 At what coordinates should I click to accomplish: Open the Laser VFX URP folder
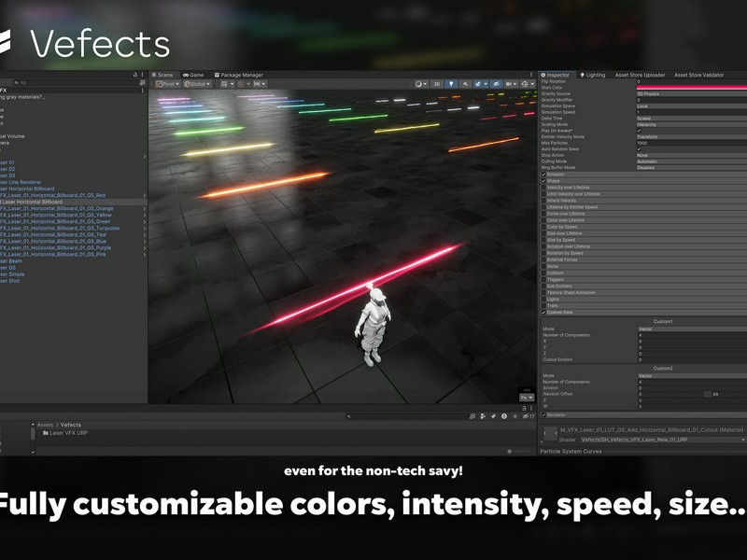pyautogui.click(x=64, y=433)
